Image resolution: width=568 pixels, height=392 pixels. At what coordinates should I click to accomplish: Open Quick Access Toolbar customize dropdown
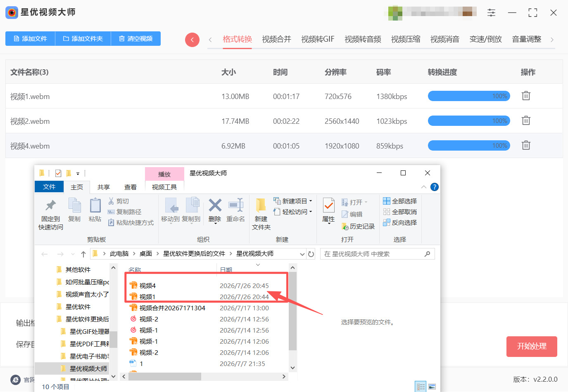pyautogui.click(x=78, y=173)
